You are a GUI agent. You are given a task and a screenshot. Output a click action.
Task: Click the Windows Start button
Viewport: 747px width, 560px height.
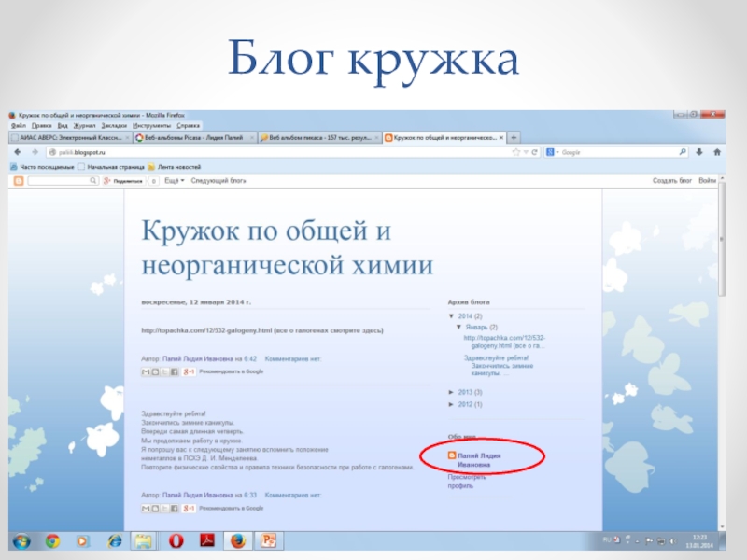pyautogui.click(x=21, y=540)
